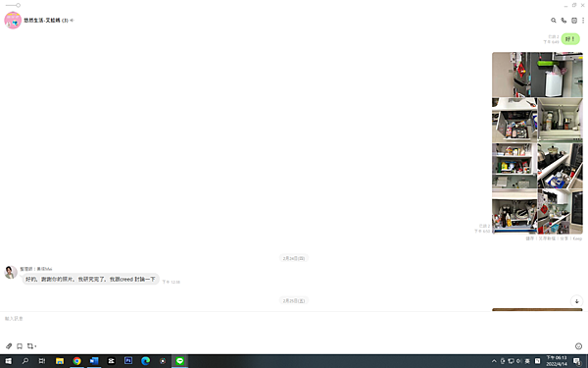The image size is (588, 368).
Task: Click Keep link under photo album
Action: 577,238
